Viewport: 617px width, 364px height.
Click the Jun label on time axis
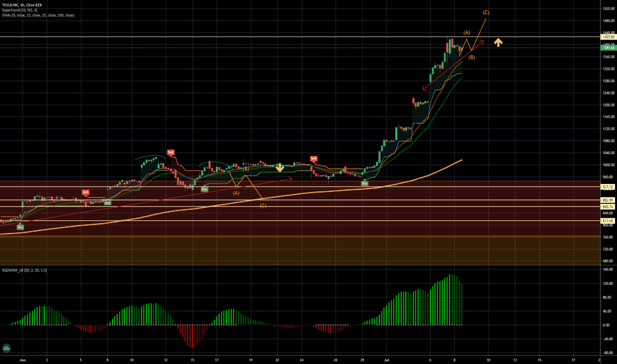23,359
